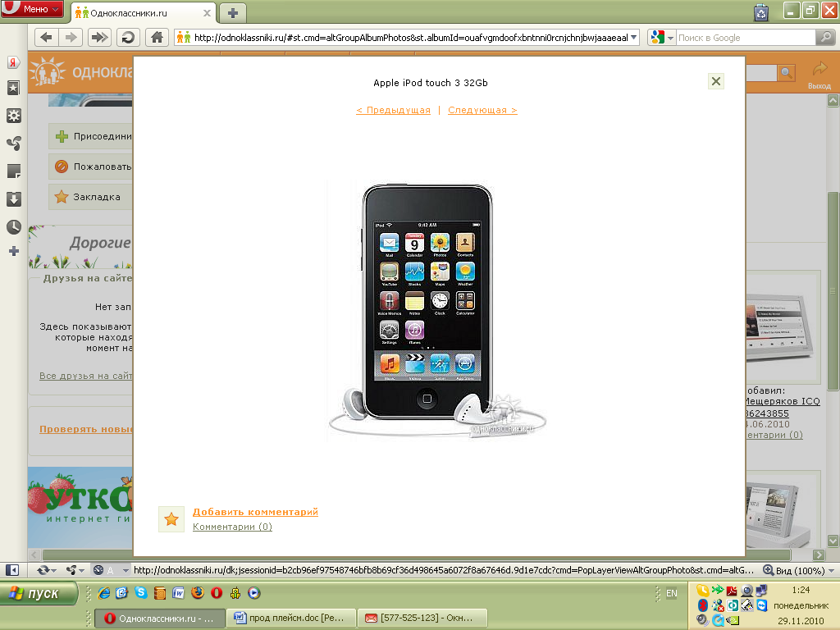The width and height of the screenshot is (840, 630).
Task: Open Opera Меню button
Action: tap(33, 9)
